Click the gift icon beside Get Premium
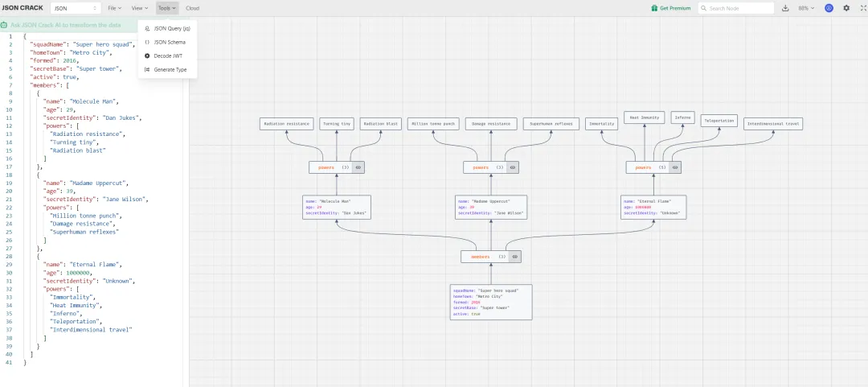 654,8
